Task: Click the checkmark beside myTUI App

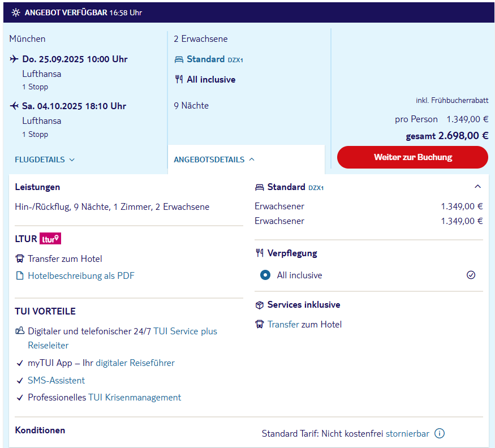Action: pyautogui.click(x=20, y=363)
